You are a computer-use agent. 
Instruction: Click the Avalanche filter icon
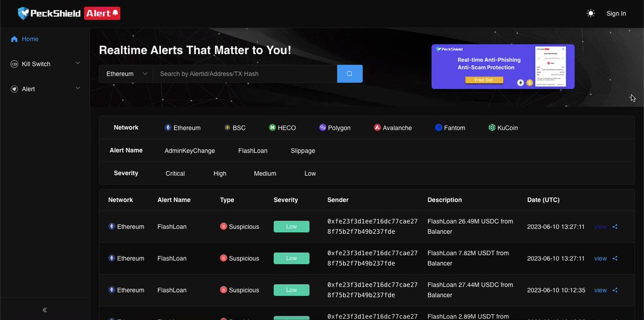pyautogui.click(x=377, y=128)
